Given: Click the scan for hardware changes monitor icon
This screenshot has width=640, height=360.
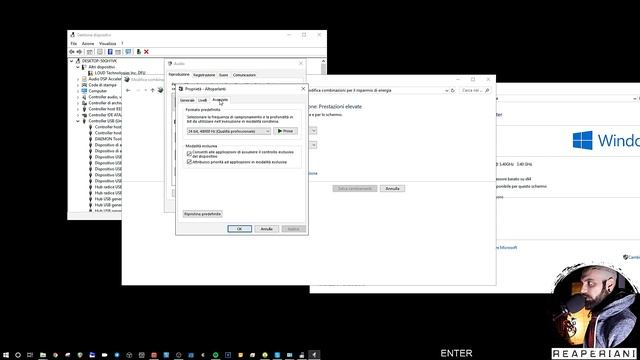Looking at the screenshot, I should [128, 52].
